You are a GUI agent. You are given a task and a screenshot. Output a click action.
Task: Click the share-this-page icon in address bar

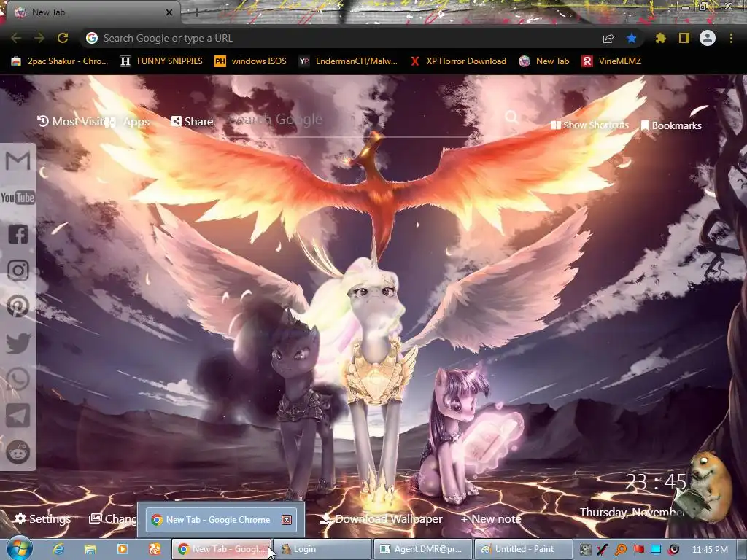click(608, 38)
